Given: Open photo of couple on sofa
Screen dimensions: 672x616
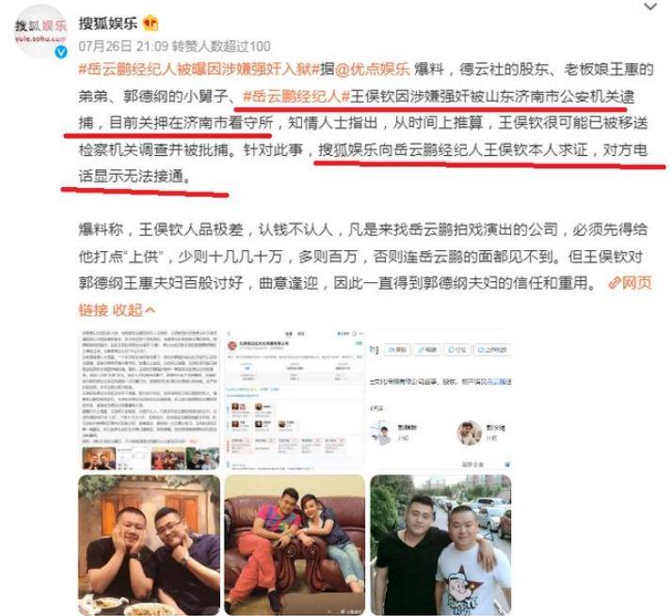Looking at the screenshot, I should coord(295,545).
